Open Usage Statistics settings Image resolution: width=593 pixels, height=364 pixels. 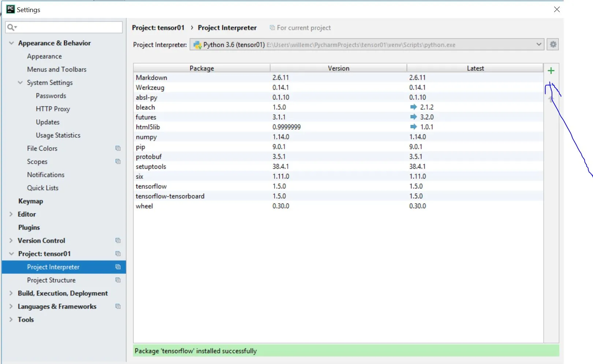coord(58,135)
